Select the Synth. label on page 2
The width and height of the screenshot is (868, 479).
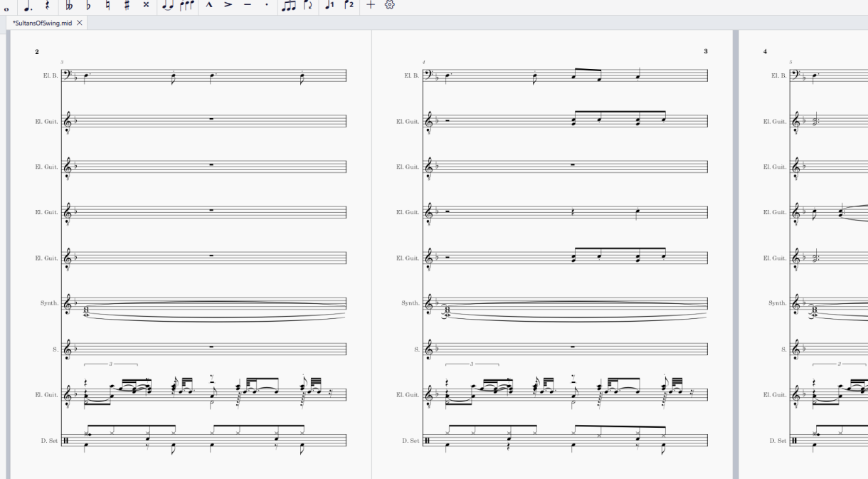point(49,303)
